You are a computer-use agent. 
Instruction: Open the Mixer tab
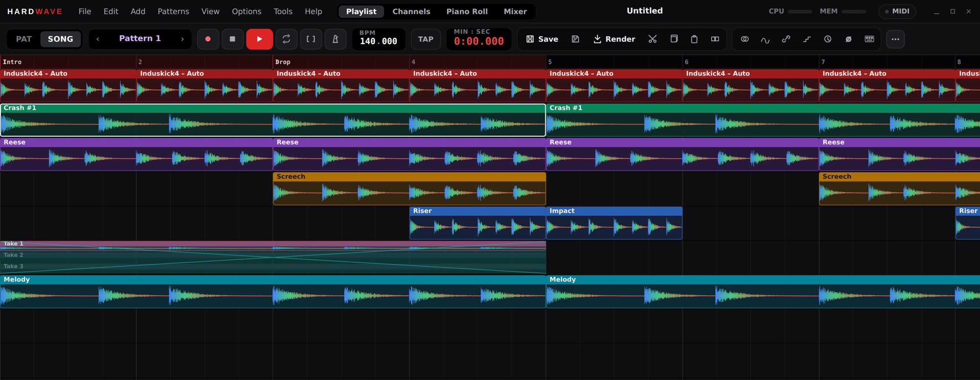515,11
